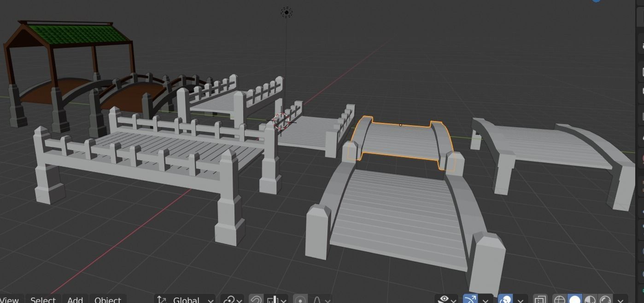Image resolution: width=644 pixels, height=303 pixels.
Task: Select the front arched bridge without railings
Action: click(401, 212)
